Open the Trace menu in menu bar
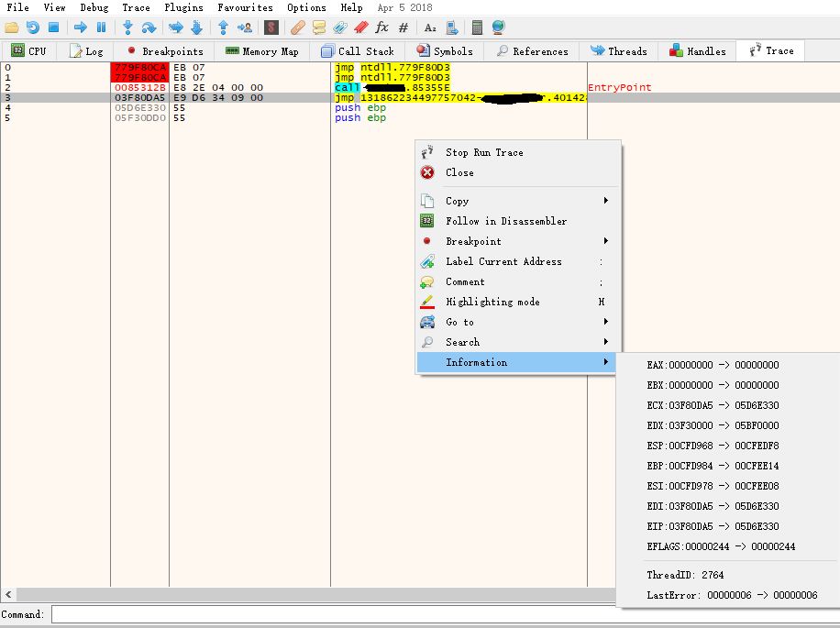 click(136, 7)
